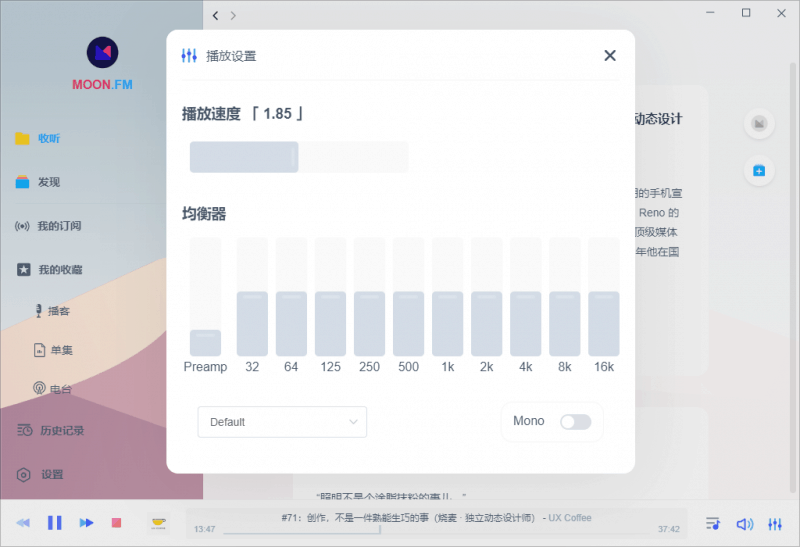800x547 pixels.
Task: Open 历史记录 from the sidebar
Action: pyautogui.click(x=62, y=431)
